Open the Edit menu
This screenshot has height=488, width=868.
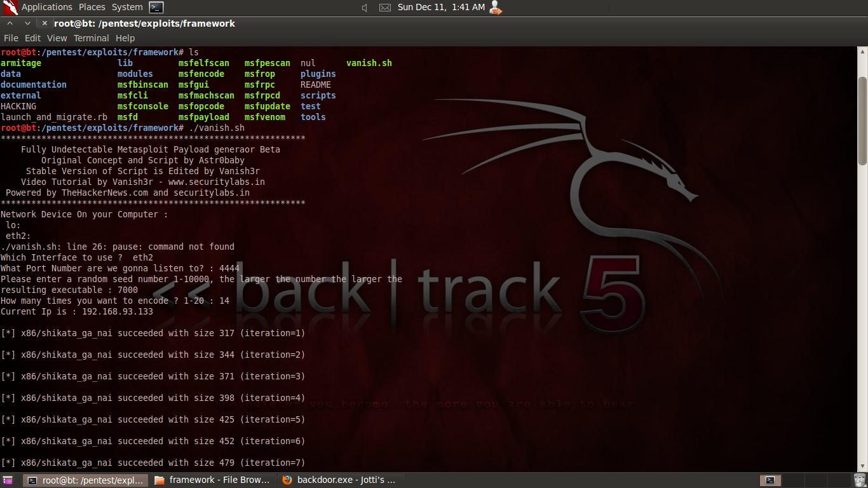tap(32, 38)
